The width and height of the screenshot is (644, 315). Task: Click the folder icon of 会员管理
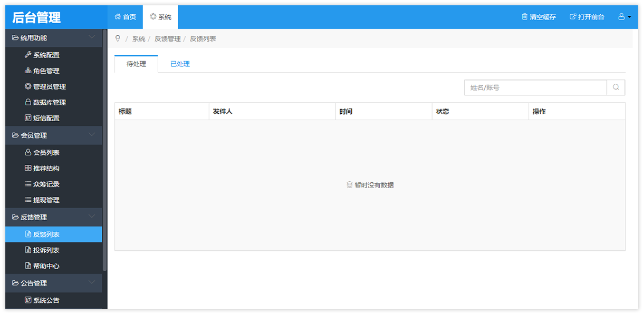(x=15, y=135)
